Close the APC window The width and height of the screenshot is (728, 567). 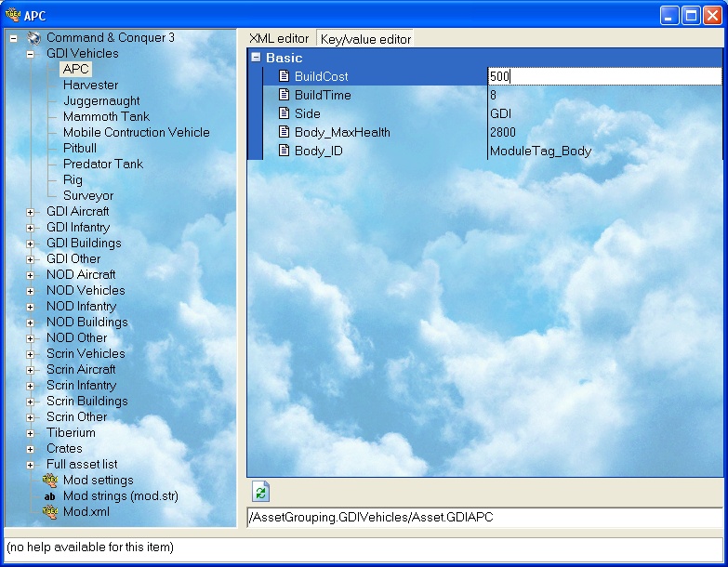pyautogui.click(x=712, y=15)
